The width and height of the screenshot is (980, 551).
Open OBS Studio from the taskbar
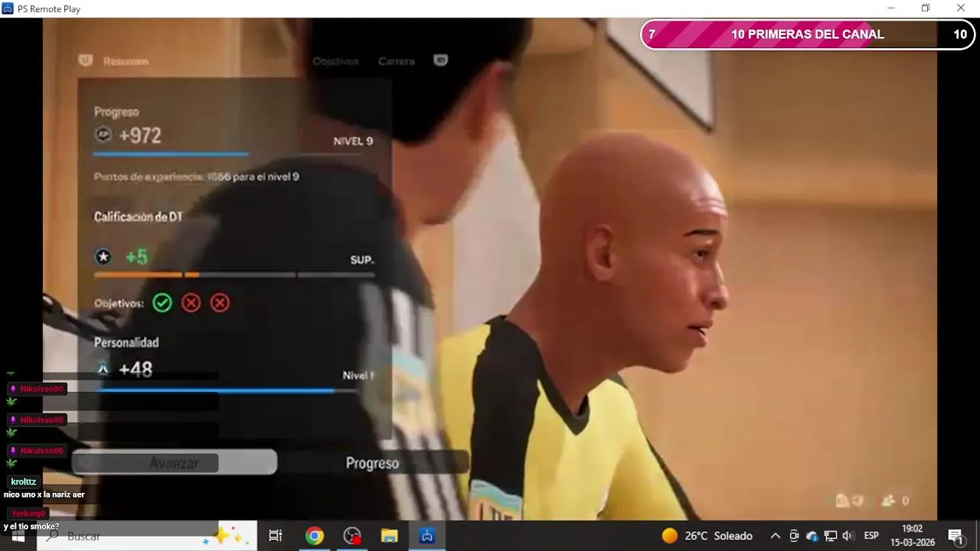[352, 536]
